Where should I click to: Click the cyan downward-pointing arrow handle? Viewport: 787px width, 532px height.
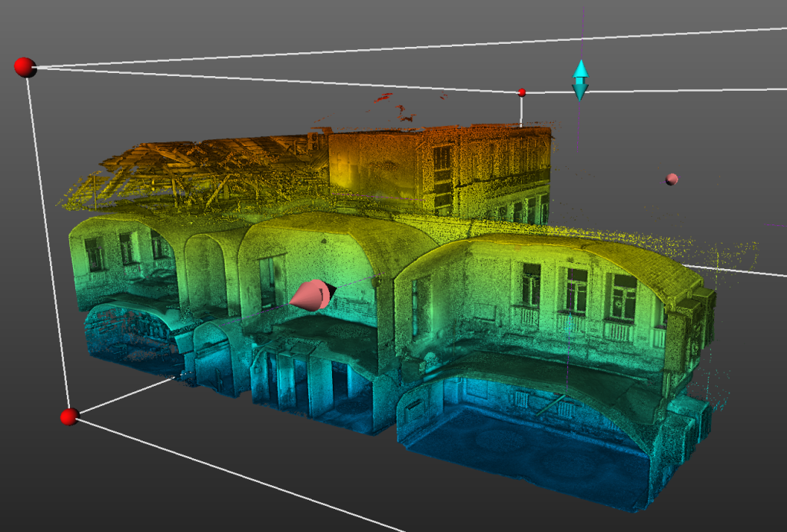(x=580, y=92)
